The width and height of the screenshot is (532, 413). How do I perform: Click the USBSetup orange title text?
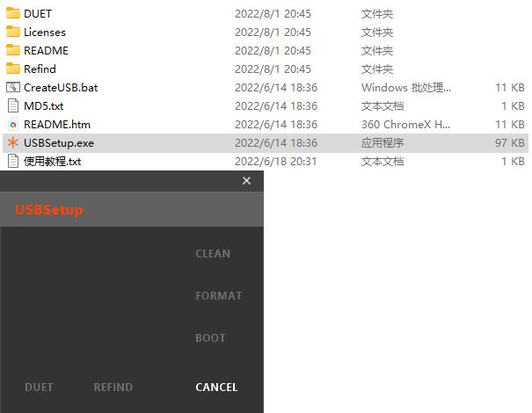(49, 209)
